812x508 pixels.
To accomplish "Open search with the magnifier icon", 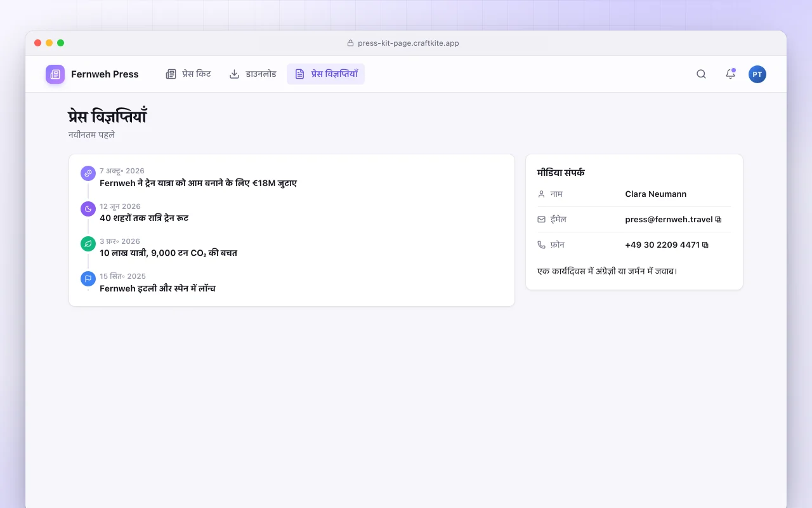I will click(701, 74).
